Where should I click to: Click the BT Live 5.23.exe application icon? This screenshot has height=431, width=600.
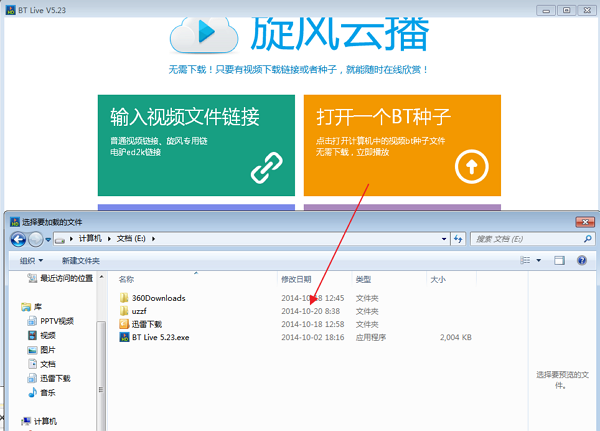point(124,337)
